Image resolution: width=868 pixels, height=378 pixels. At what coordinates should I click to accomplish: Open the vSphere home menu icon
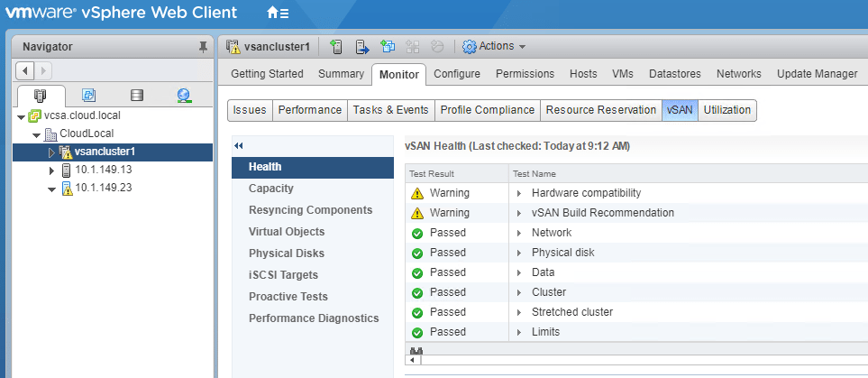(278, 14)
